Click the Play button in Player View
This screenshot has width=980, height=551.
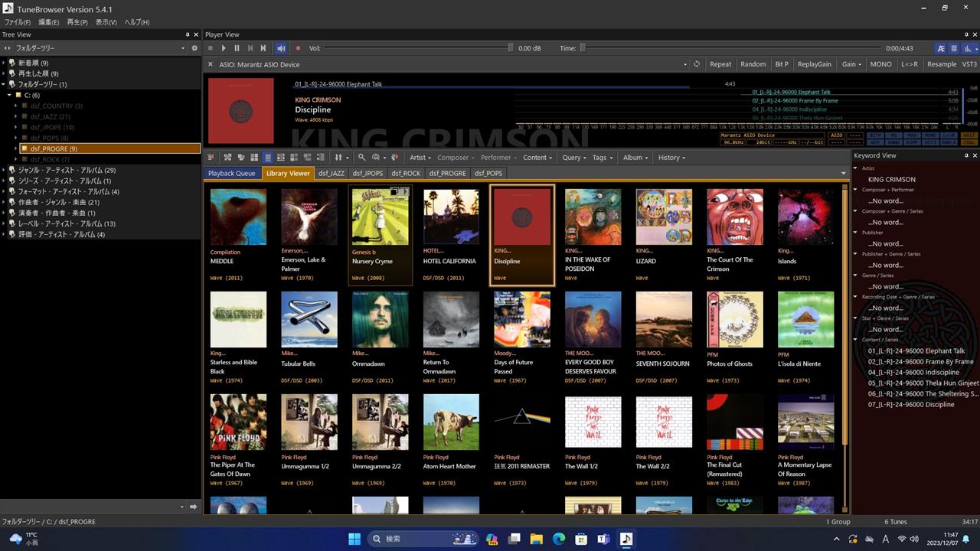pos(224,48)
